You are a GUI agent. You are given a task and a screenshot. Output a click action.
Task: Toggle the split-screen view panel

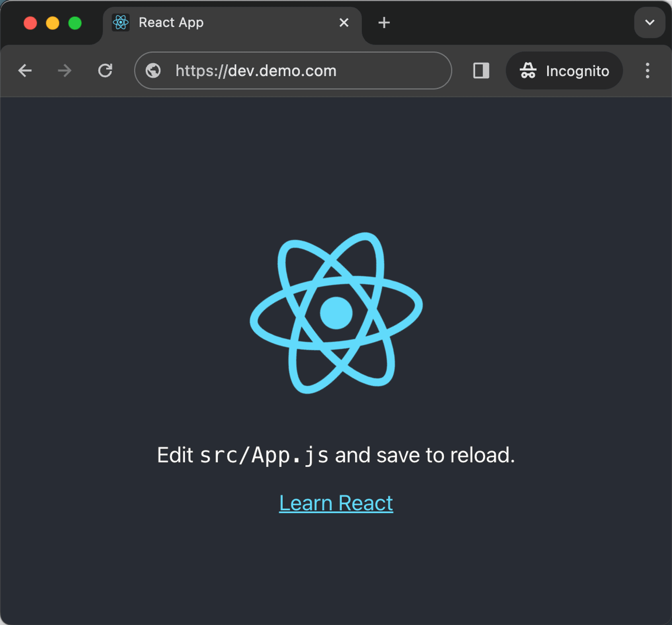(481, 70)
